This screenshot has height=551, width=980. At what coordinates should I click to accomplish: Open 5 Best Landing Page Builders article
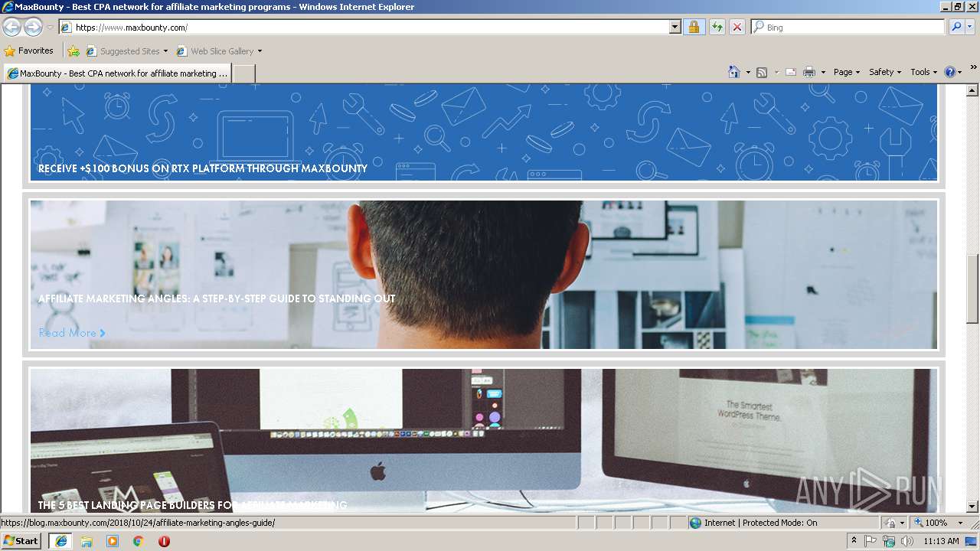pos(192,505)
